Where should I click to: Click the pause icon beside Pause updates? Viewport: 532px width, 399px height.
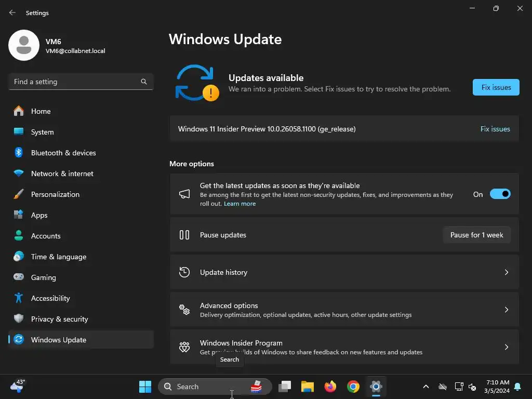pyautogui.click(x=184, y=235)
